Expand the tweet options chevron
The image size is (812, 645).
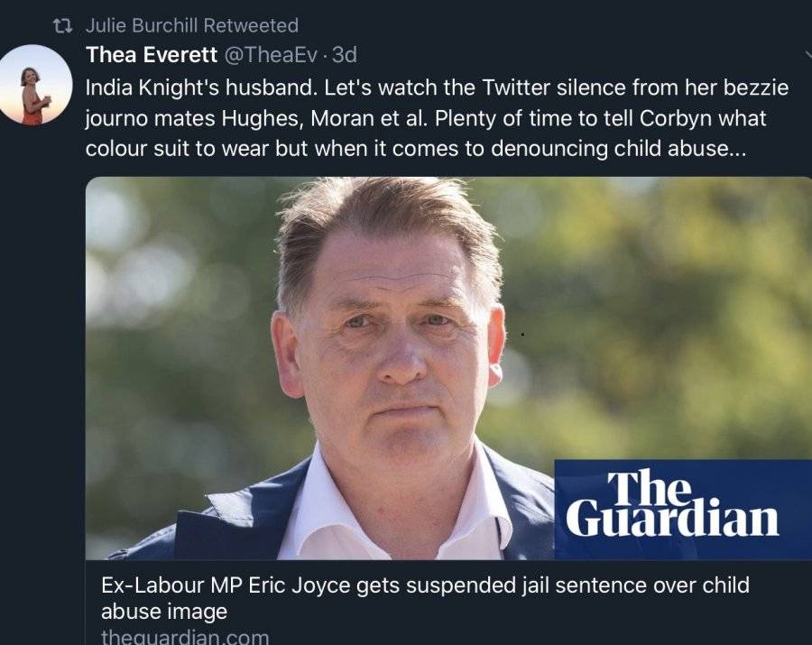coord(808,54)
